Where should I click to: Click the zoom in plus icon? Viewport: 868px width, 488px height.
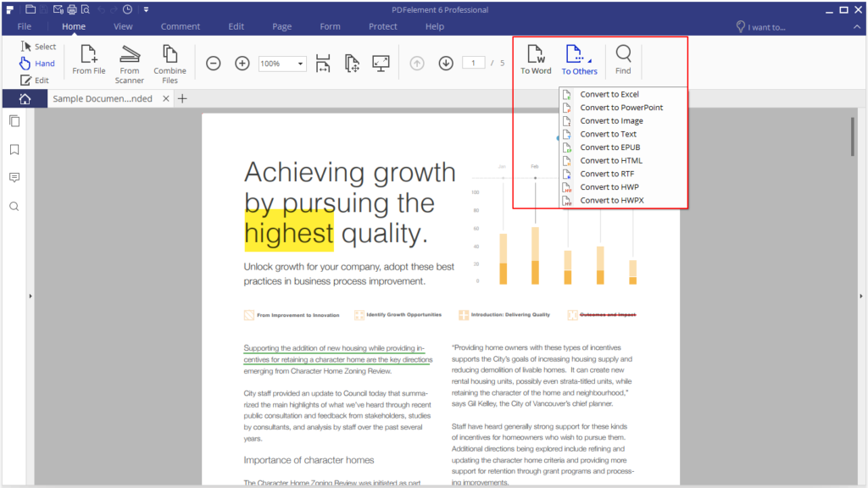242,64
